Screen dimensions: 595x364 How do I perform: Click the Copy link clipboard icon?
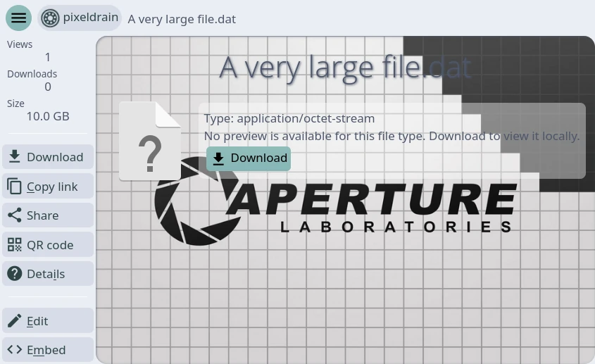tap(15, 187)
